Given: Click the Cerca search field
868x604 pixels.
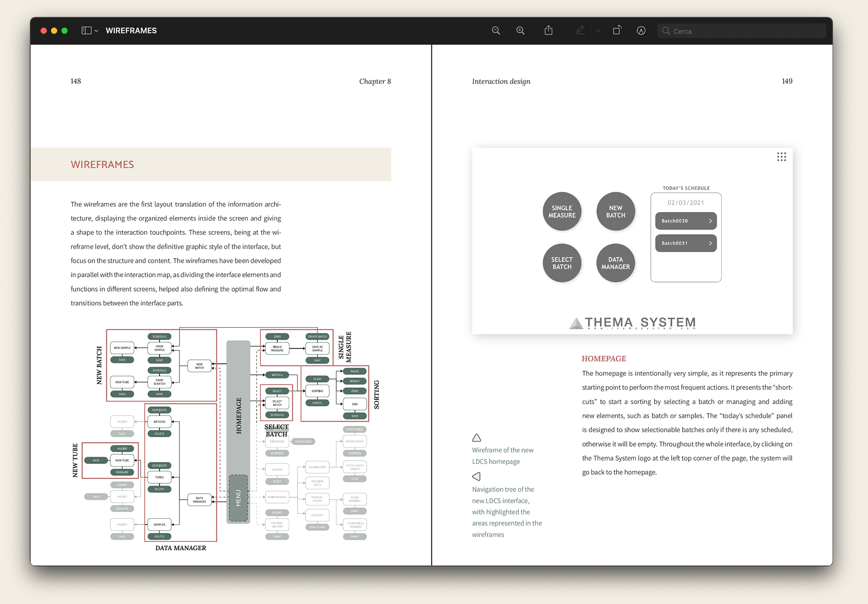Looking at the screenshot, I should pyautogui.click(x=741, y=31).
